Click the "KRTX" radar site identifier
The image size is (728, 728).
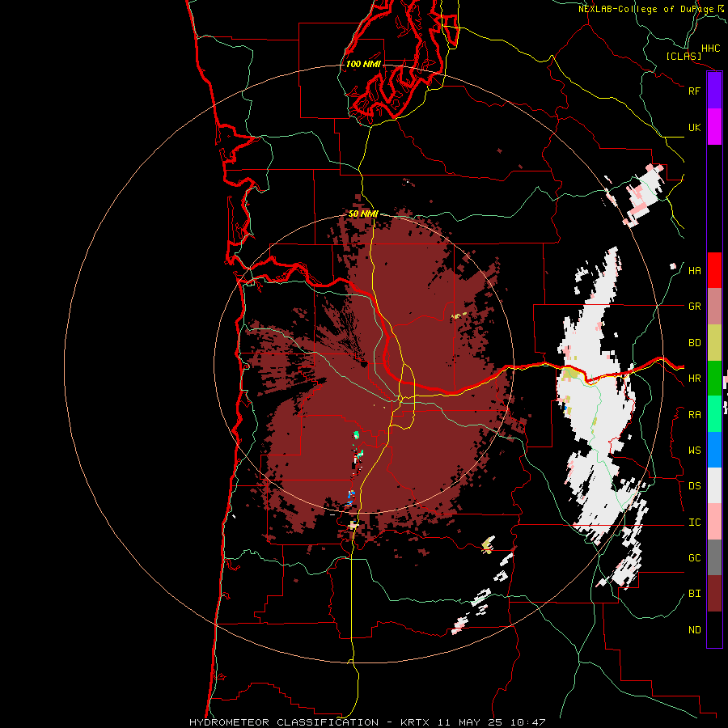[x=414, y=722]
